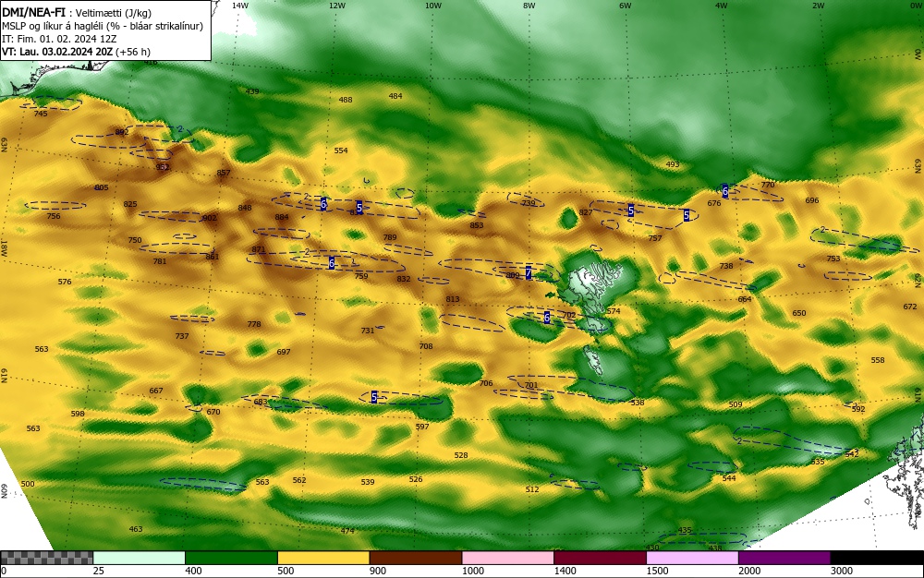This screenshot has height=578, width=924.
Task: Click the 60N latitude label
Action: (x=4, y=491)
